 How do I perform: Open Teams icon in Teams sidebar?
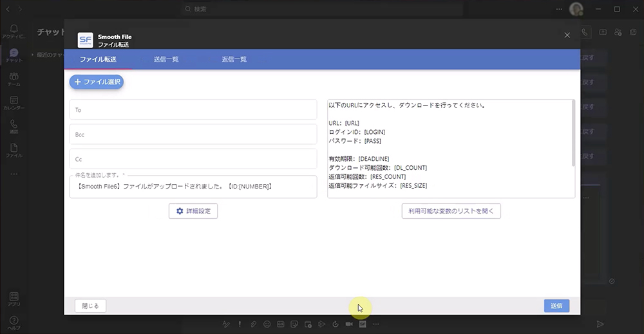[x=14, y=79]
